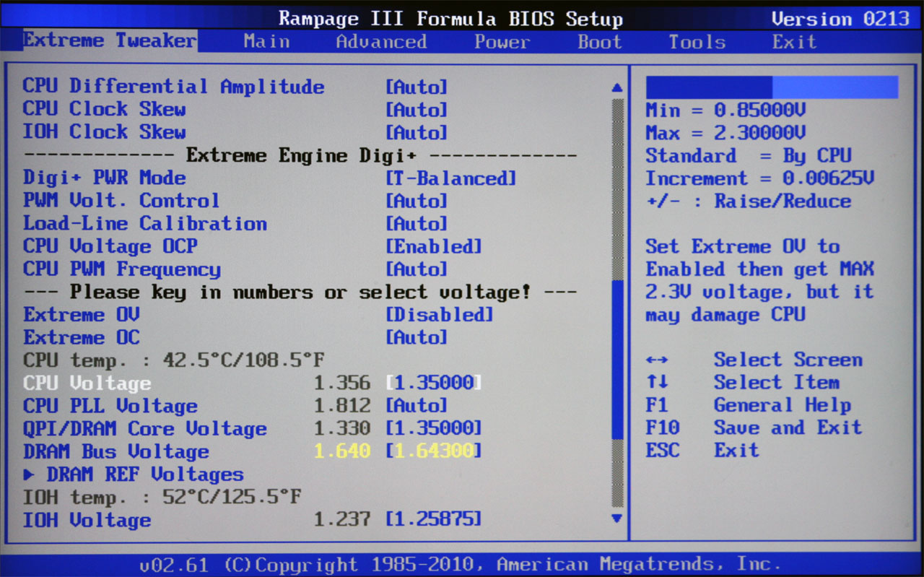The image size is (924, 577).
Task: Click the blue scrollbar thumb
Action: click(617, 360)
